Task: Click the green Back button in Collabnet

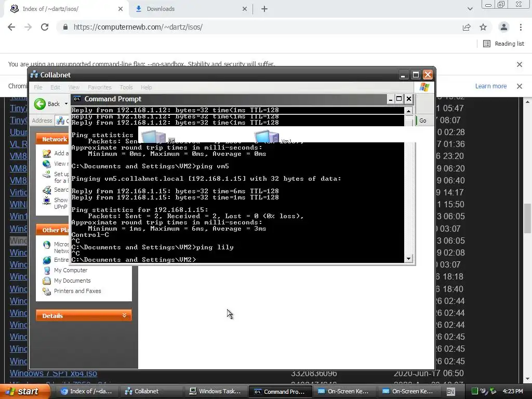Action: [40, 104]
